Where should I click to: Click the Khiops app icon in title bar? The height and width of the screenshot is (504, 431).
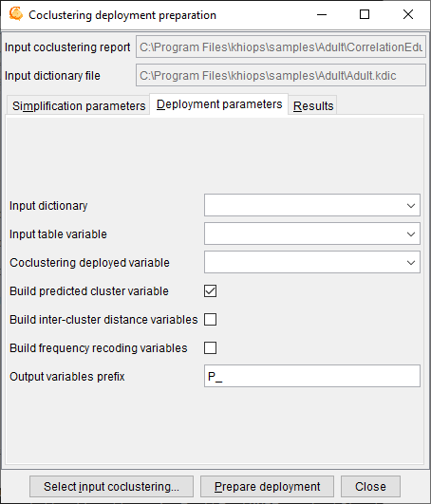click(x=15, y=14)
